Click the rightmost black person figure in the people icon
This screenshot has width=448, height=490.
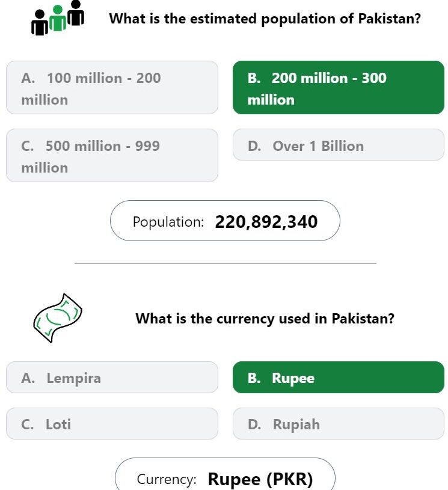tap(76, 13)
